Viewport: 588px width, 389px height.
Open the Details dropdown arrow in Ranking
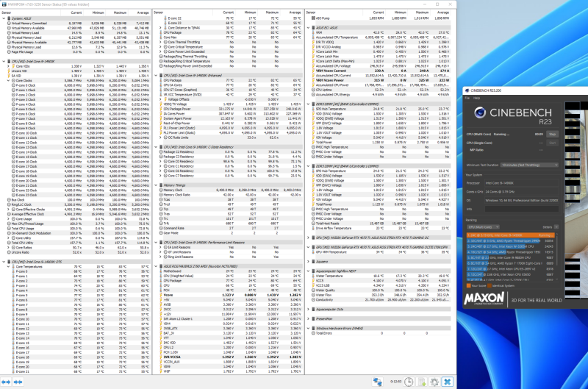pos(556,227)
